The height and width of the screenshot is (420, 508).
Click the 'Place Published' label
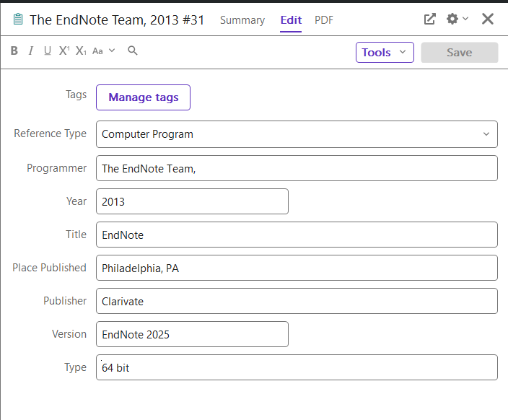click(x=49, y=268)
